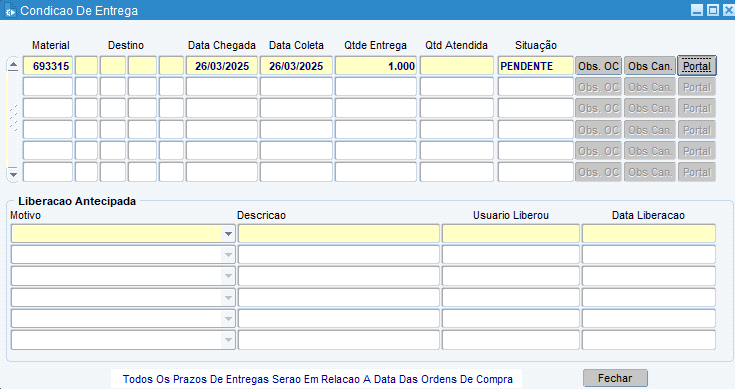735x389 pixels.
Task: Click the Qtd Atendida column header label
Action: [x=457, y=45]
